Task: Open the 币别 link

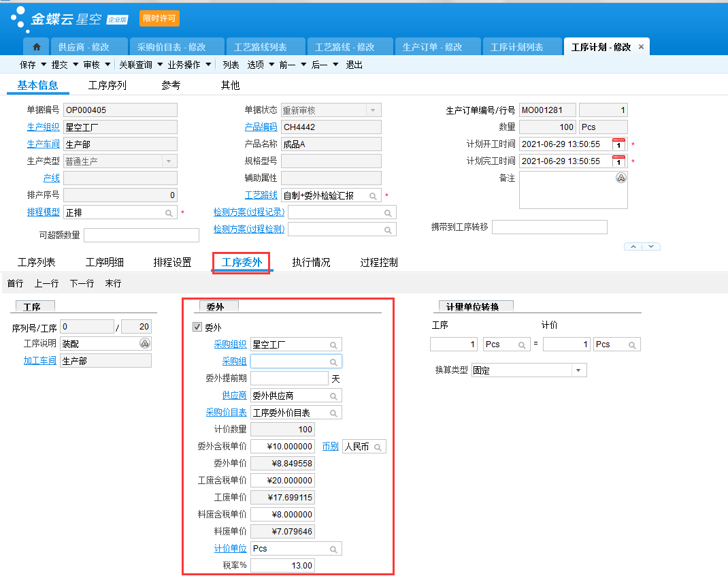Action: 330,447
